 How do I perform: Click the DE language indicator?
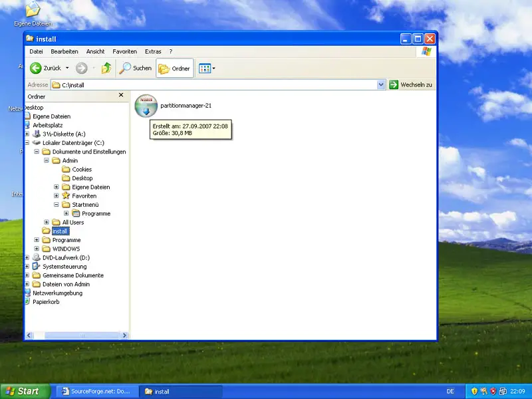click(x=450, y=391)
